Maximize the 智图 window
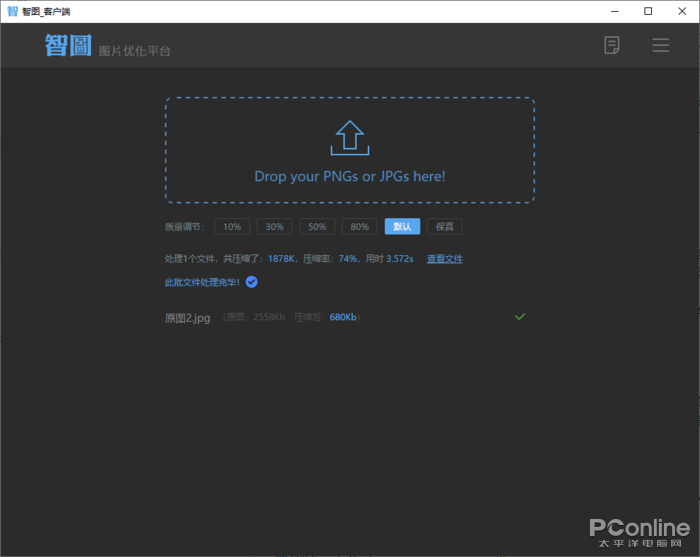 click(x=648, y=11)
